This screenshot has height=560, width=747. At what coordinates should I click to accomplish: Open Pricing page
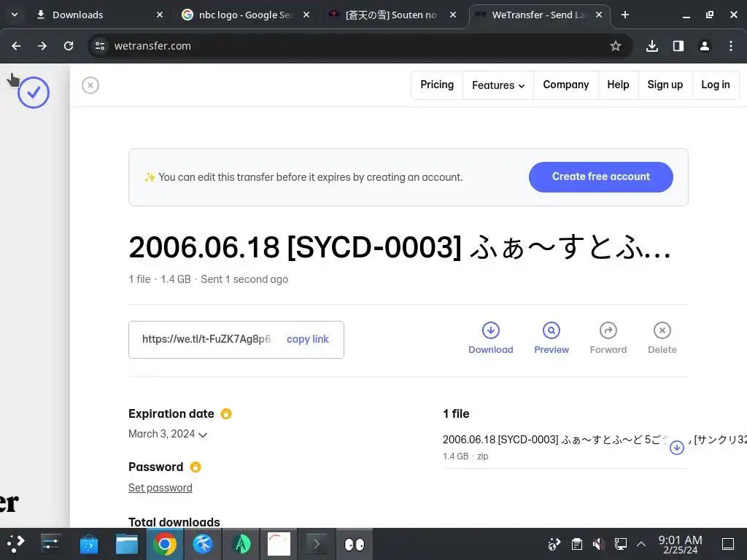437,85
